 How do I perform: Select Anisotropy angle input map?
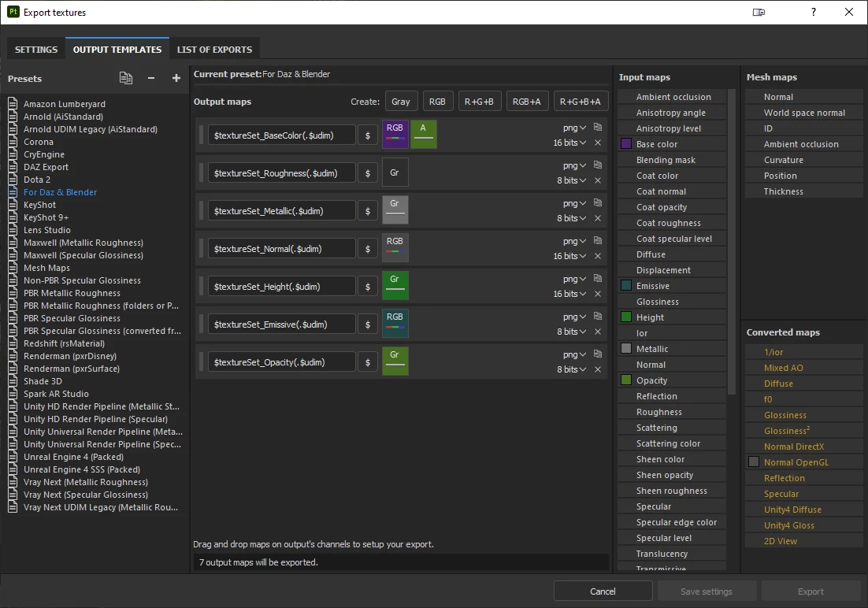[672, 113]
